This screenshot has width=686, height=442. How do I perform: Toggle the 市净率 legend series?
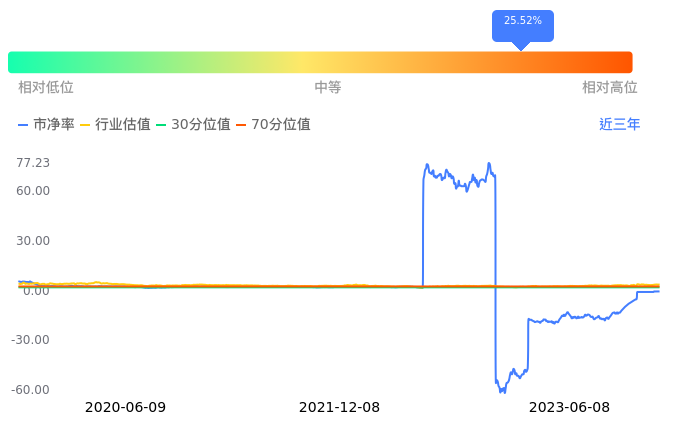pos(46,125)
